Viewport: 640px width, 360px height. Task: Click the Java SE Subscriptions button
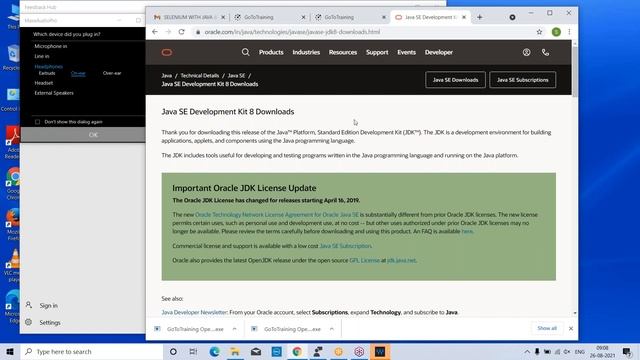522,80
